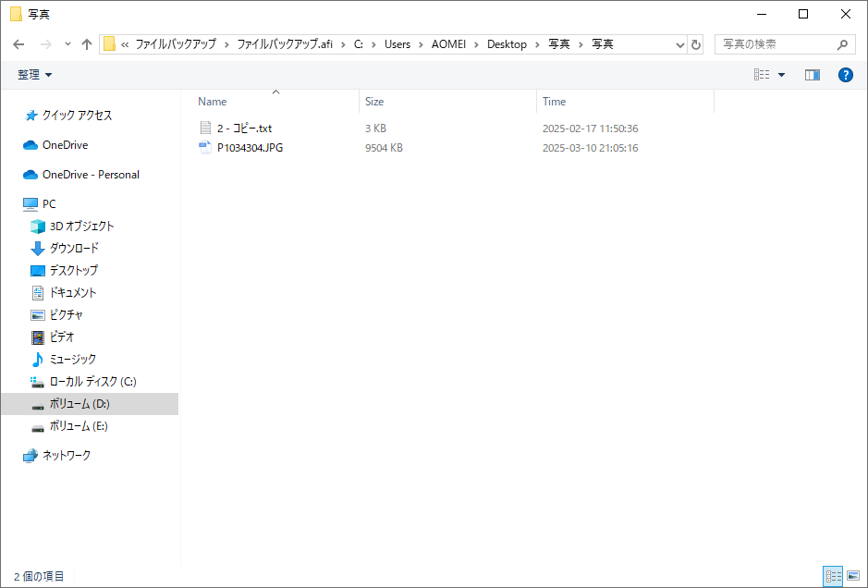This screenshot has width=868, height=588.
Task: Open ダウンロード folder
Action: point(74,248)
